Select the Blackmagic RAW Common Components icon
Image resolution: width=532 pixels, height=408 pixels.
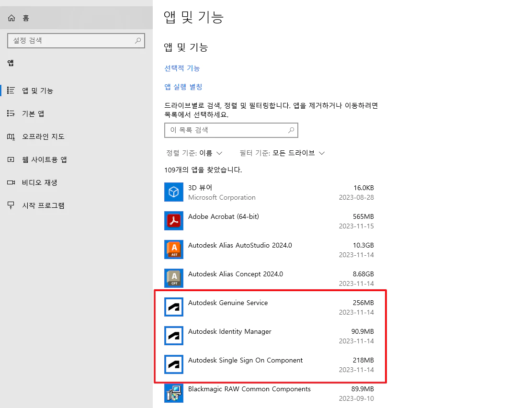pyautogui.click(x=174, y=393)
